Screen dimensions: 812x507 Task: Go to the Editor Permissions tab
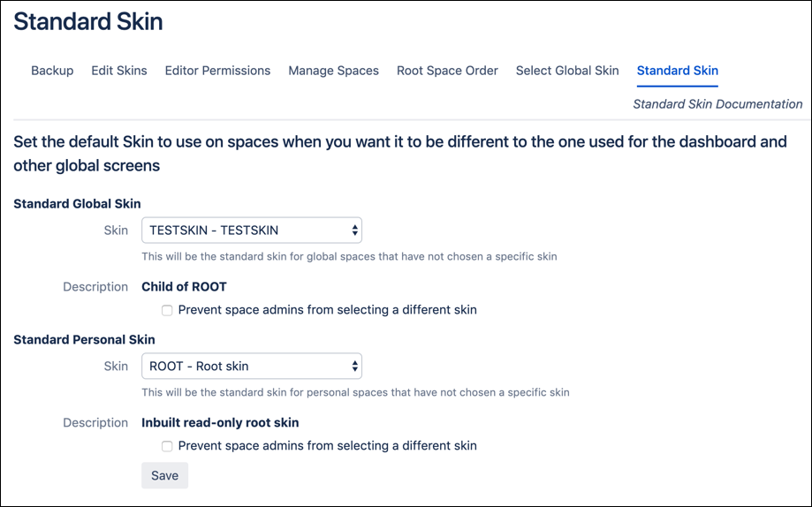[217, 71]
